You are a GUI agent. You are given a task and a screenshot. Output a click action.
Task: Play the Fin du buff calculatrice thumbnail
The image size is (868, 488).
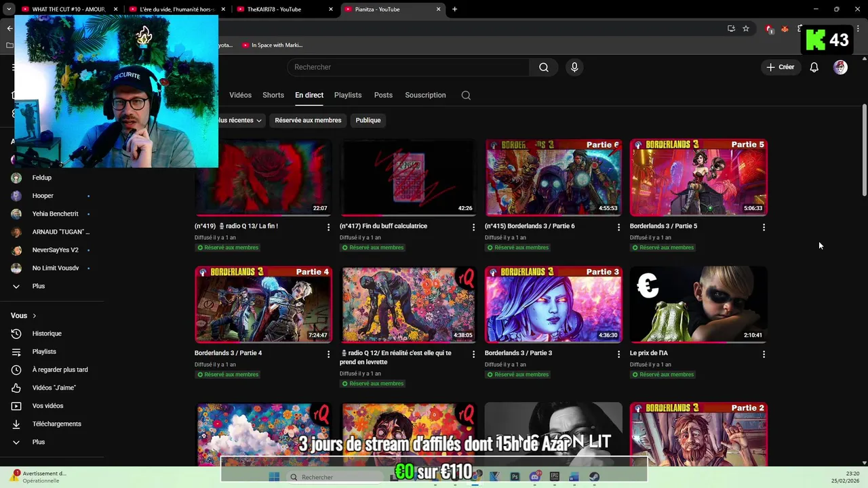click(x=408, y=178)
